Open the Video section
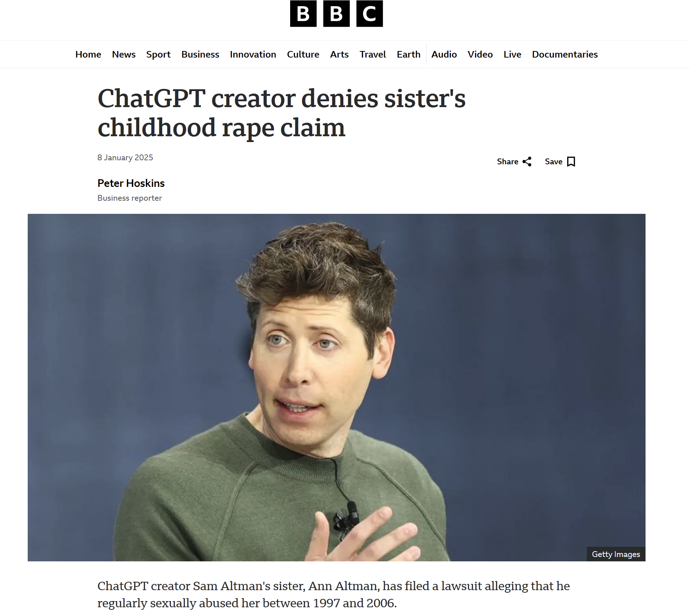This screenshot has height=616, width=690. point(480,54)
